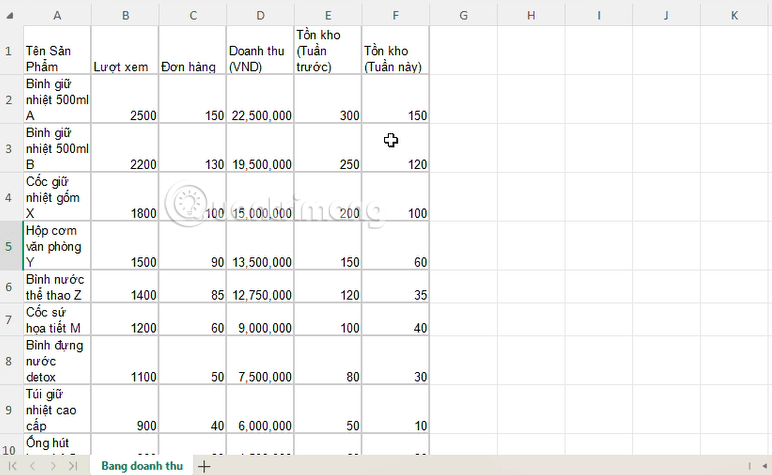
Task: Click the Tồn kho (Tuần trước) header cell
Action: tap(328, 50)
